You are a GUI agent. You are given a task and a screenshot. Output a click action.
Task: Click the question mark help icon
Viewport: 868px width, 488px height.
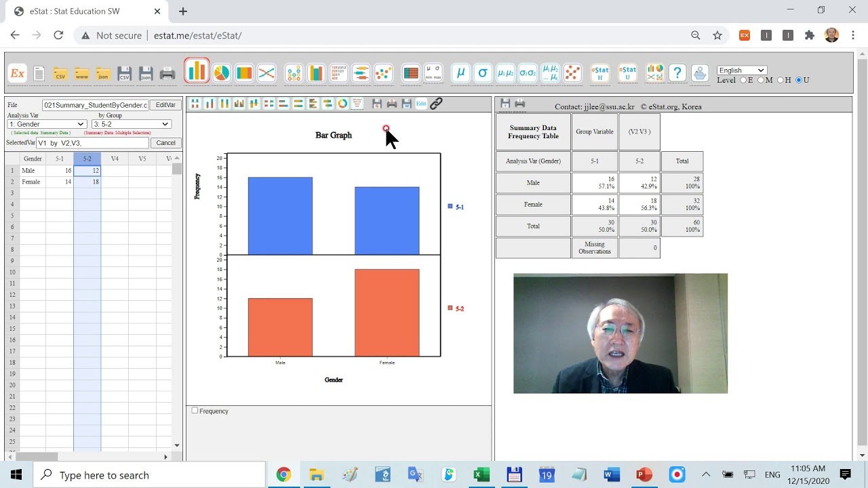(x=677, y=73)
